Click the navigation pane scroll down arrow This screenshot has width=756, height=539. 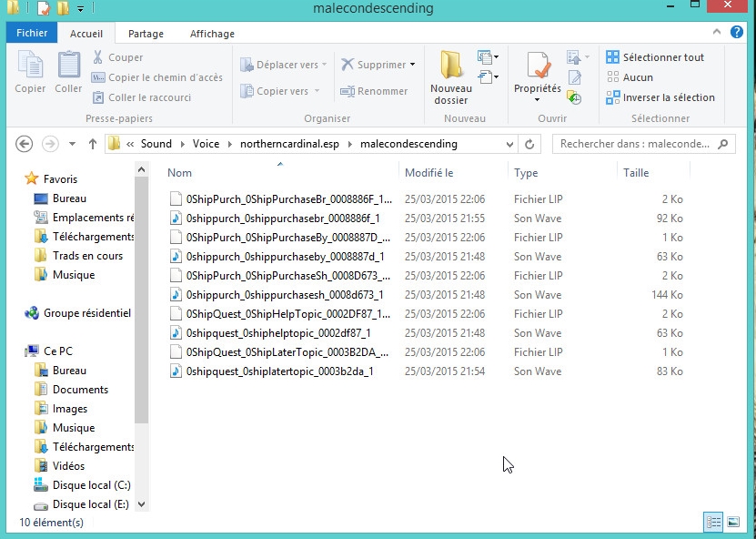pos(141,504)
